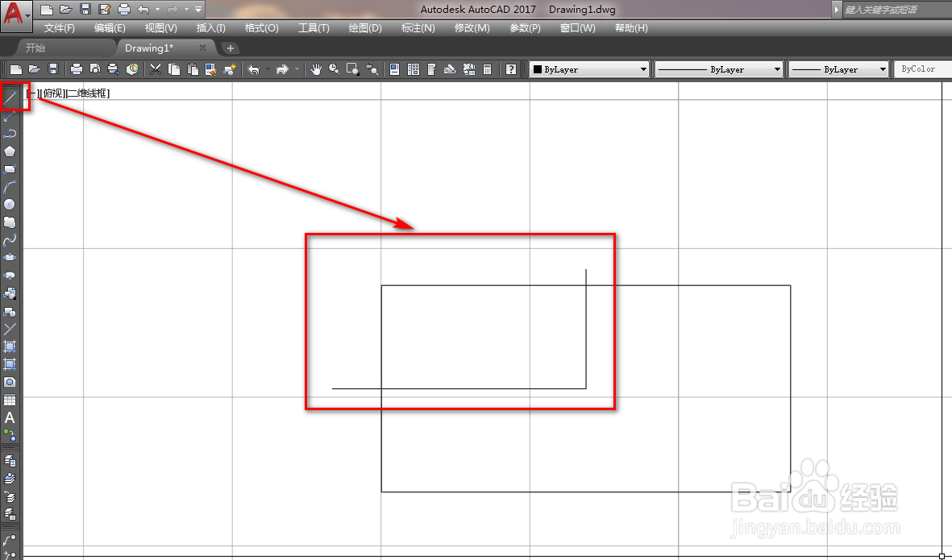
Task: Click the Zoom Window icon
Action: pyautogui.click(x=353, y=69)
